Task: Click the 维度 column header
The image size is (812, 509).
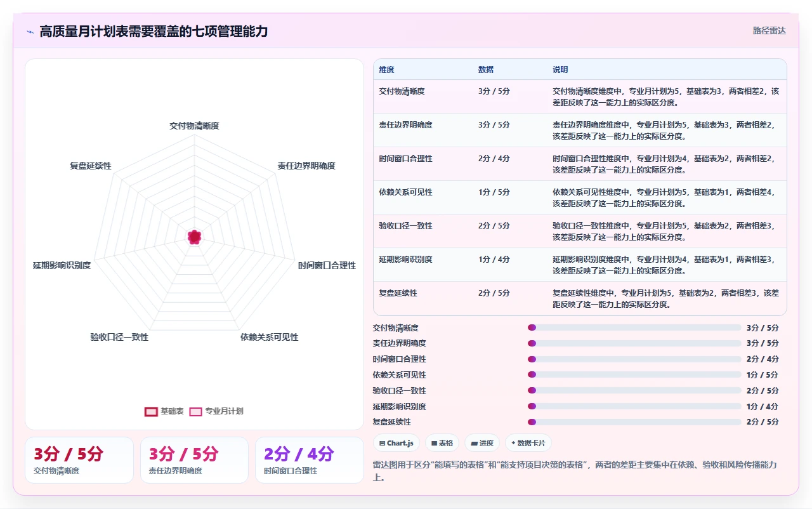Action: click(387, 70)
